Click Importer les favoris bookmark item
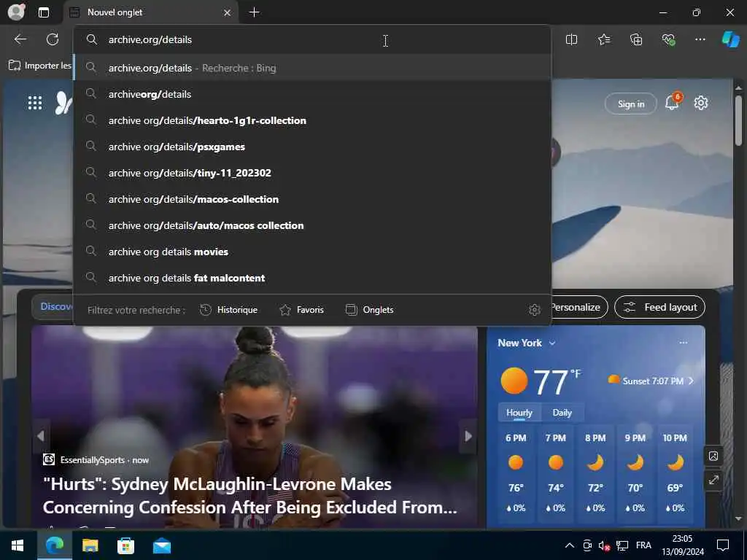The width and height of the screenshot is (747, 560). 40,65
